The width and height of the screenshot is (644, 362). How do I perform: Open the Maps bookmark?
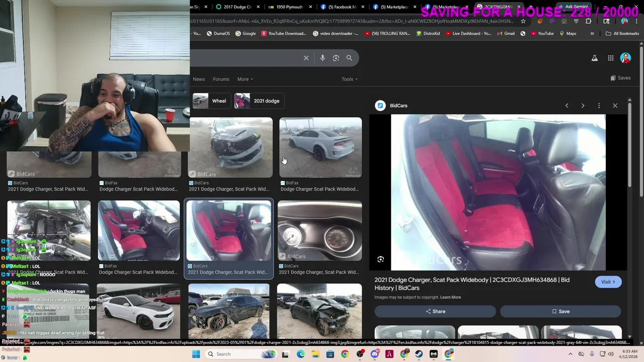567,34
